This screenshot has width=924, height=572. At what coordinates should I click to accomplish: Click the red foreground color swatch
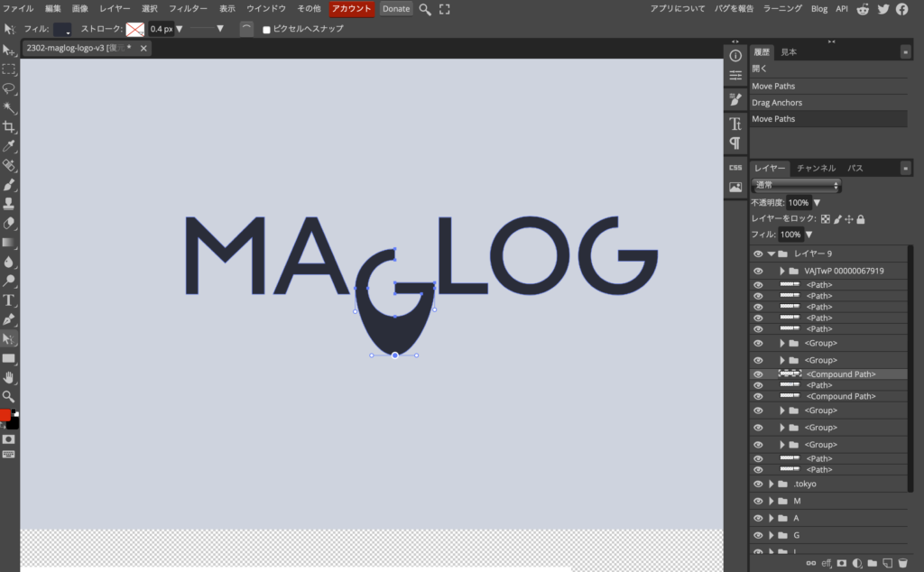coord(5,415)
